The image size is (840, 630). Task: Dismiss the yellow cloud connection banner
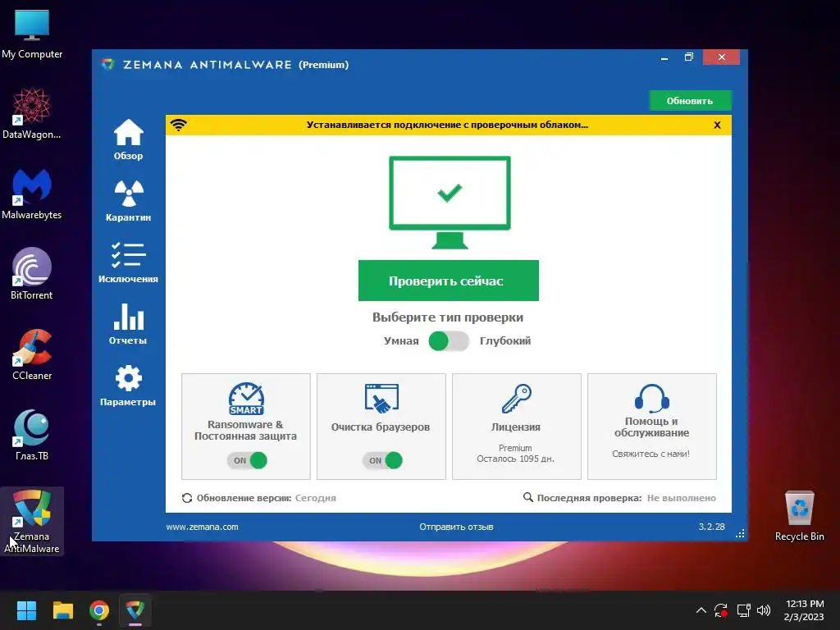[717, 125]
